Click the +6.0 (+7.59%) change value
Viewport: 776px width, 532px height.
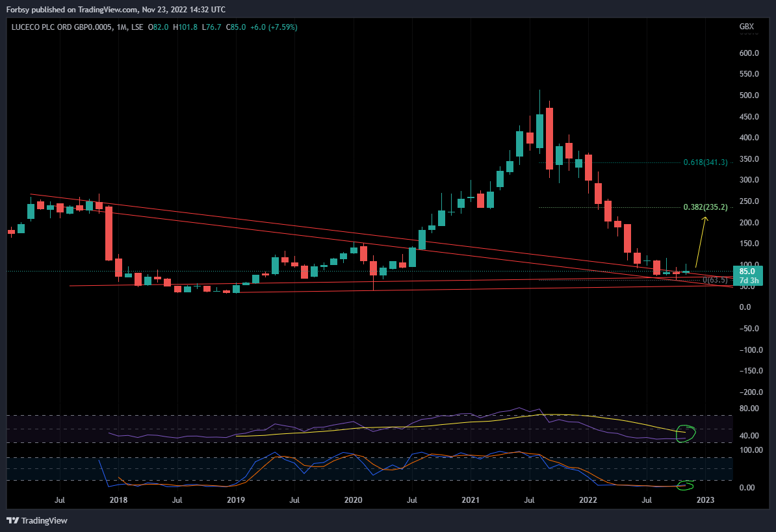274,27
